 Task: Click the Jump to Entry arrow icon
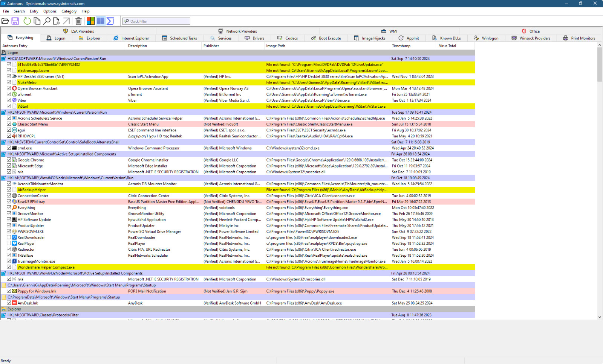pyautogui.click(x=66, y=21)
